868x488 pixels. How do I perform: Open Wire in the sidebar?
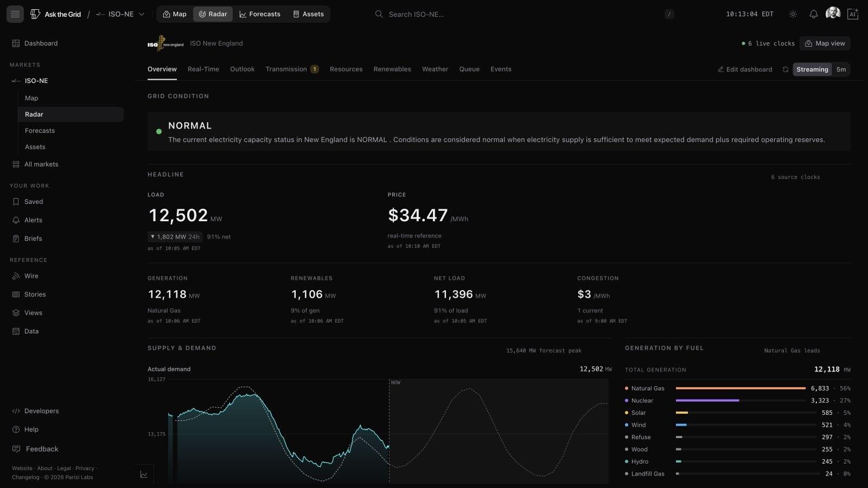pos(67,276)
